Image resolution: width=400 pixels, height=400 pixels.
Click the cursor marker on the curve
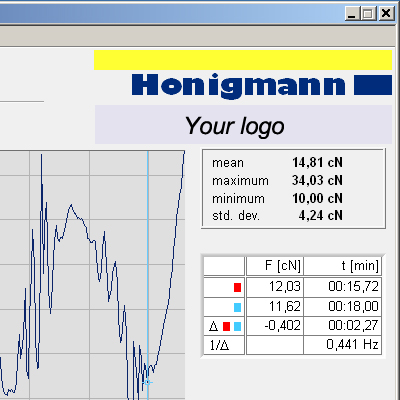(x=147, y=382)
